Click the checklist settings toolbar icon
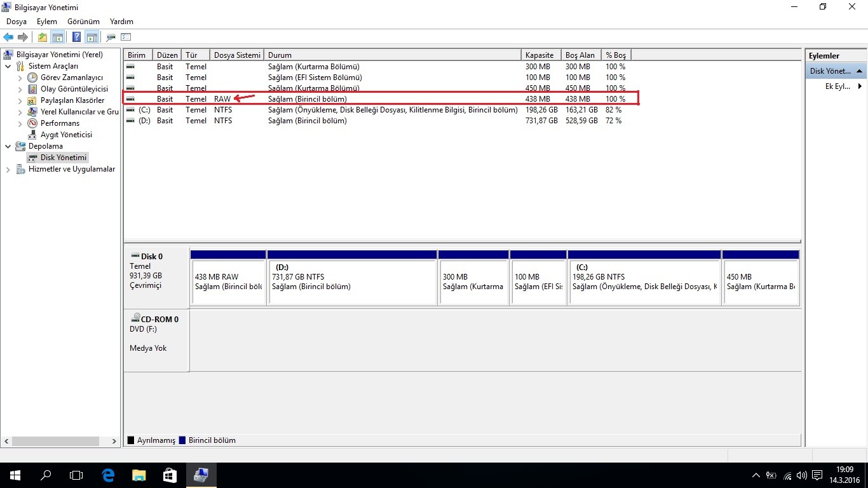 [126, 37]
